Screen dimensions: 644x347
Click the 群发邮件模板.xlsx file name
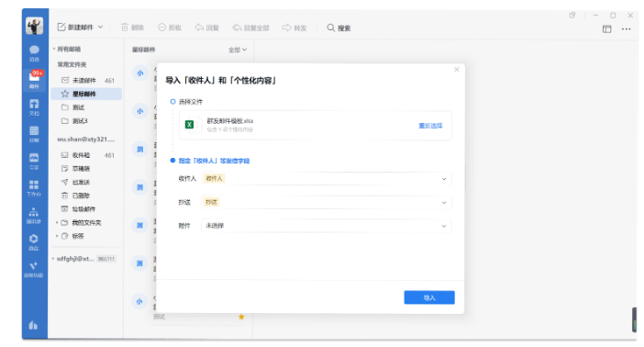tap(230, 121)
